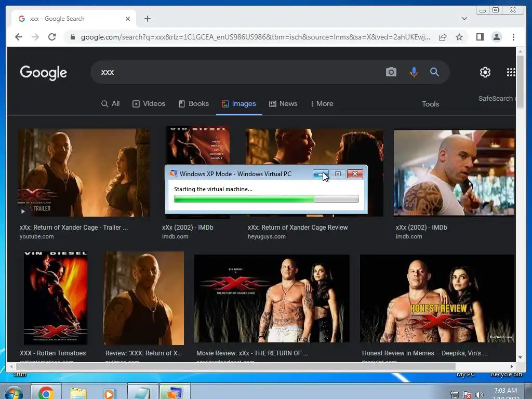Click the Google logo
This screenshot has height=399, width=532.
click(x=44, y=73)
